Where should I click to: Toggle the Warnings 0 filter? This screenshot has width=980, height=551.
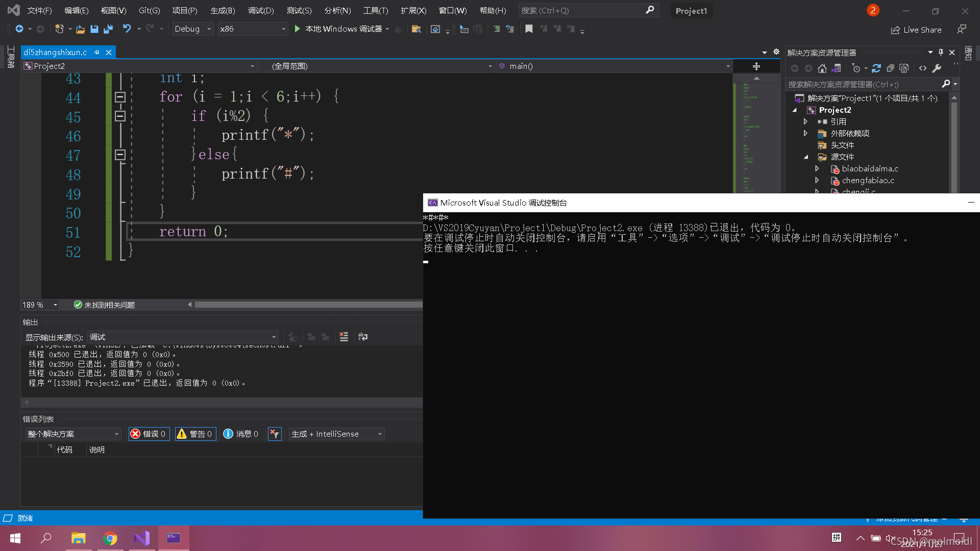pos(195,434)
